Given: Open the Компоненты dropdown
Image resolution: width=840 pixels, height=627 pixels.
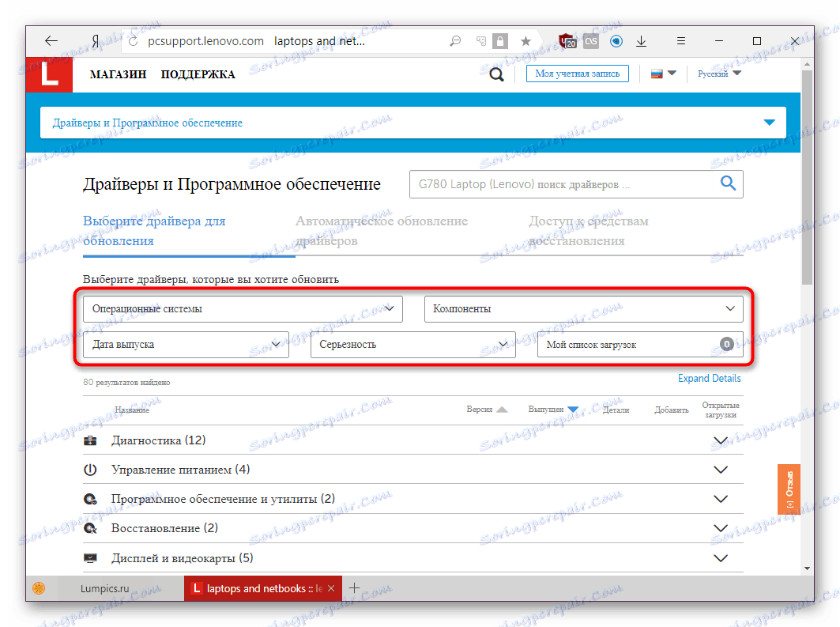Looking at the screenshot, I should [x=583, y=308].
